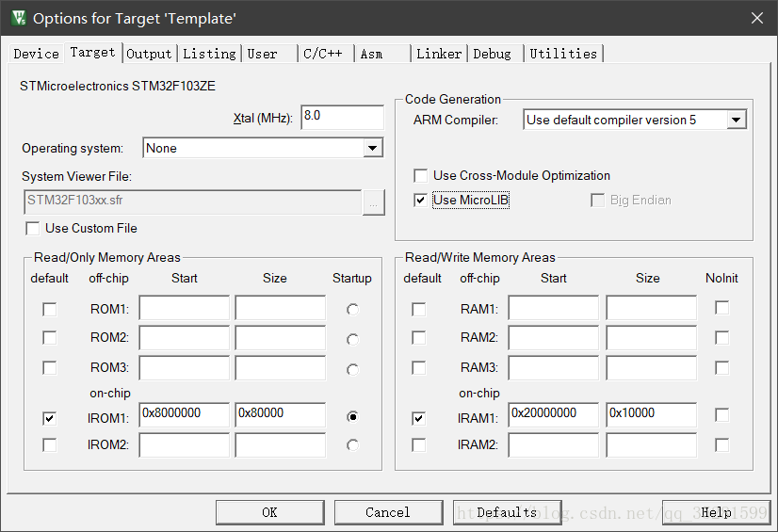Enable NoInit for RAM2
The height and width of the screenshot is (532, 778).
pos(721,338)
